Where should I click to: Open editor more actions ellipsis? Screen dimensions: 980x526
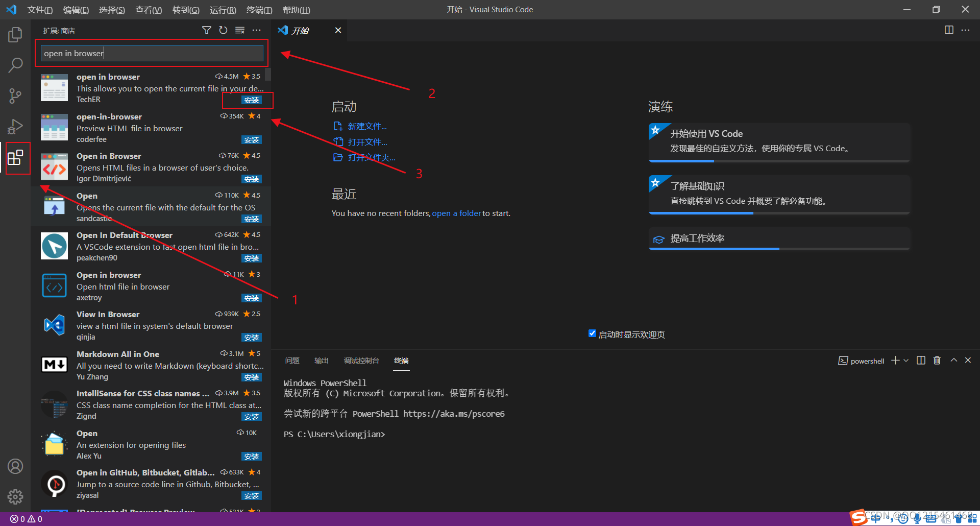pyautogui.click(x=965, y=30)
